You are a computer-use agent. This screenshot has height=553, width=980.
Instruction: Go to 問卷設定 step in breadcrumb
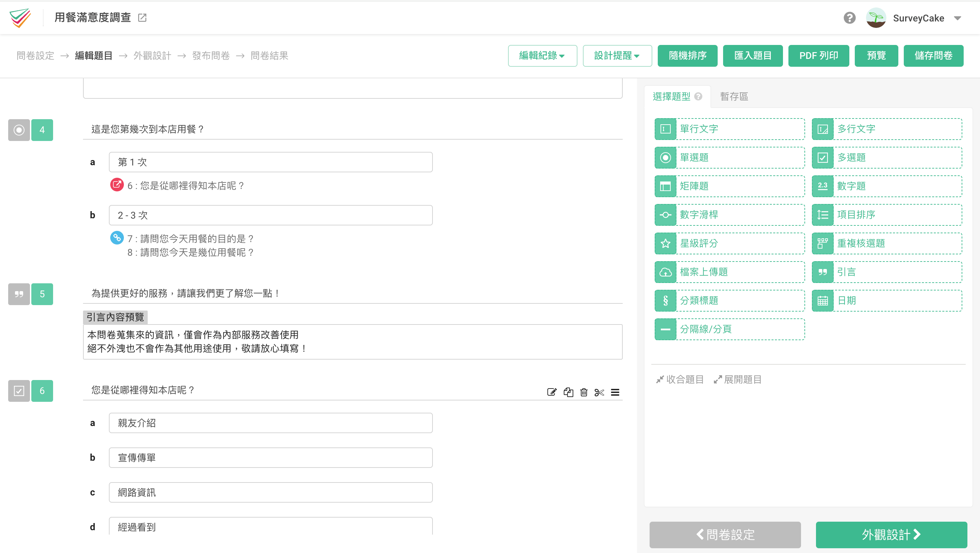tap(35, 56)
